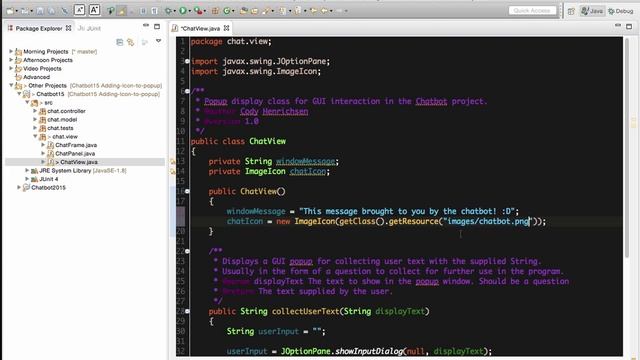Switch to the Debug perspective
The width and height of the screenshot is (640, 360).
tap(620, 11)
